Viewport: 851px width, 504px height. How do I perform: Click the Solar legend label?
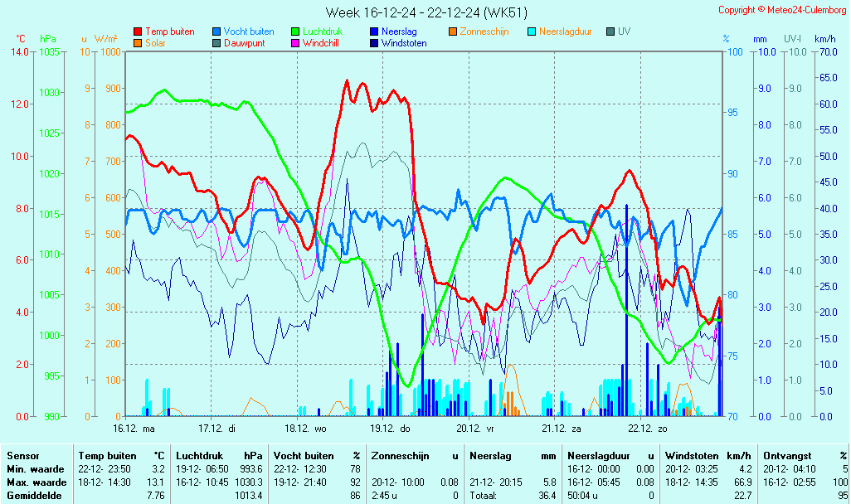click(x=155, y=43)
